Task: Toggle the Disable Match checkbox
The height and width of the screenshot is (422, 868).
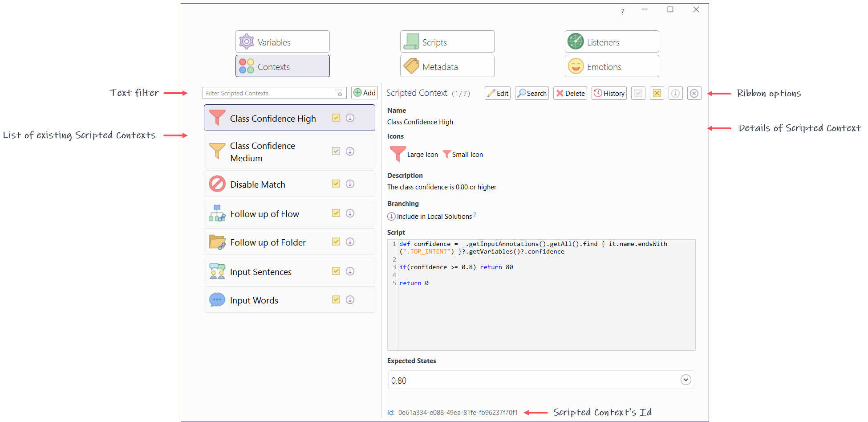Action: pyautogui.click(x=336, y=184)
